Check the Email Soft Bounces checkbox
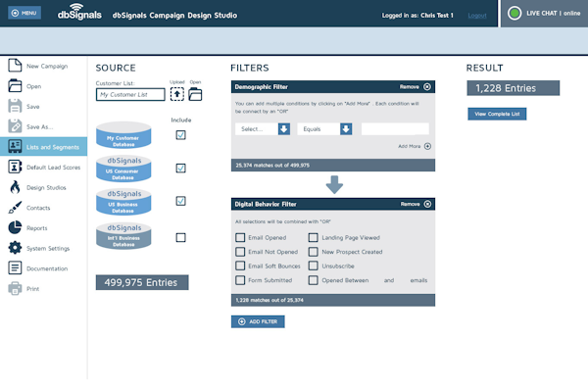Image resolution: width=588 pixels, height=388 pixels. (240, 266)
